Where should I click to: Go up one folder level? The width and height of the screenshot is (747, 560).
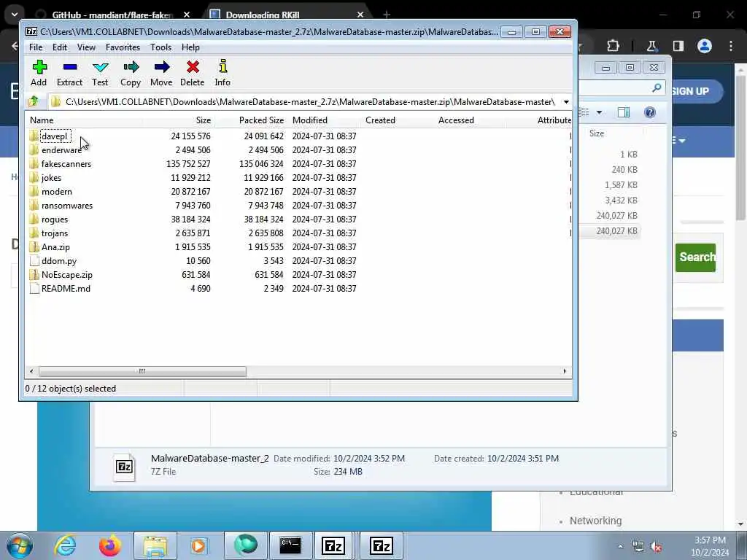pyautogui.click(x=34, y=101)
